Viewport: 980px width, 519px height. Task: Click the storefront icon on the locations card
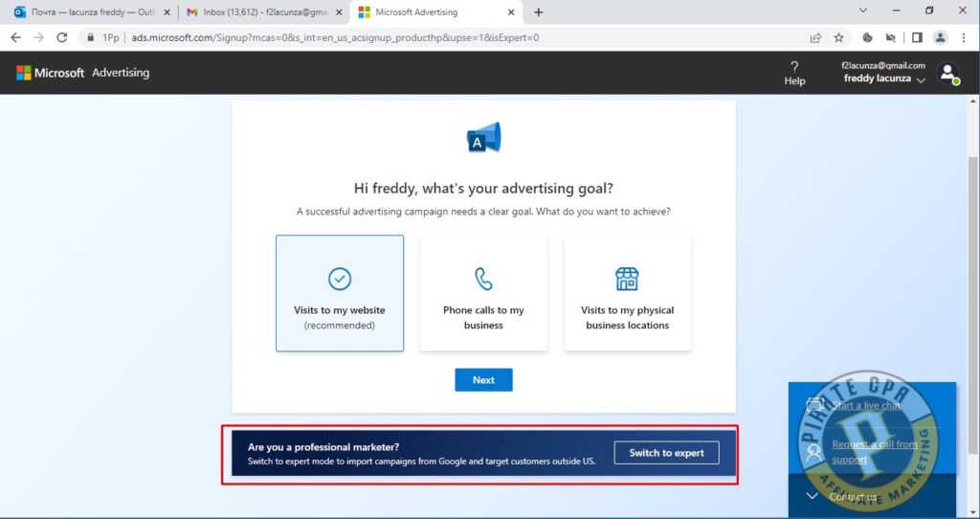[627, 279]
